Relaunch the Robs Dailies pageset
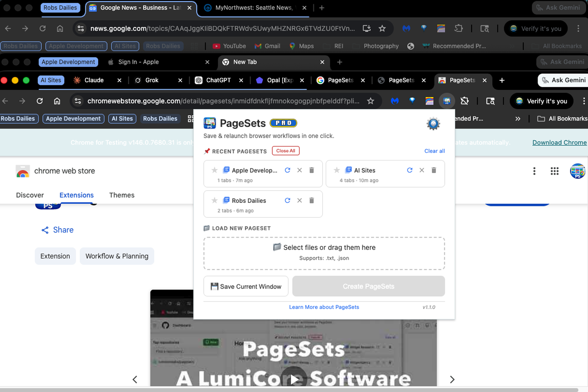 287,201
